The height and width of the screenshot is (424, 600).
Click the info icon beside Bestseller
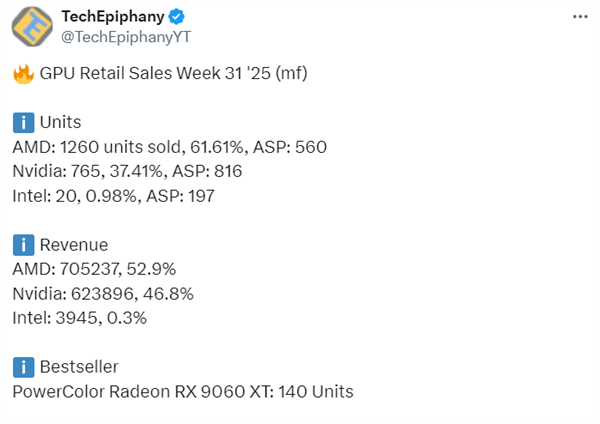pos(22,367)
